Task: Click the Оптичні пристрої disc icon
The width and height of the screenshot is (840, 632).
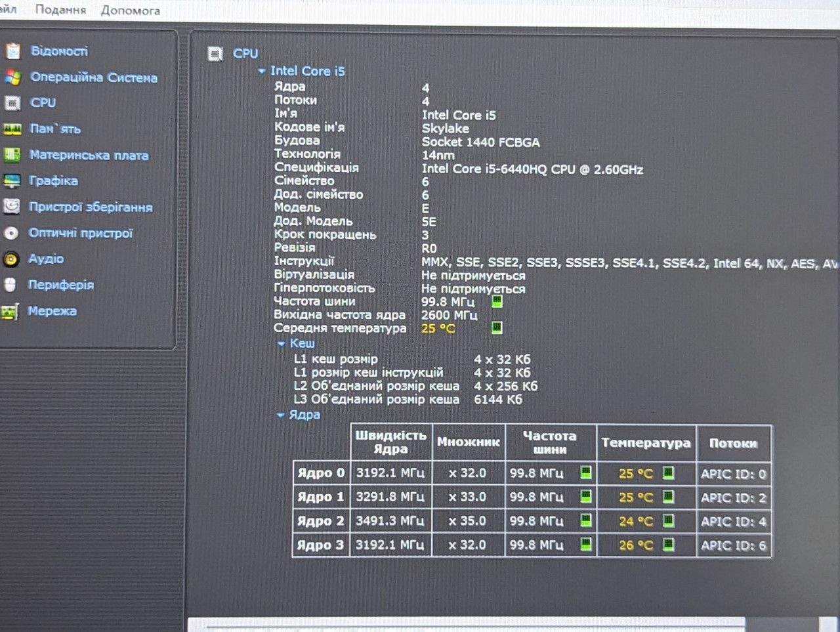Action: 11,233
